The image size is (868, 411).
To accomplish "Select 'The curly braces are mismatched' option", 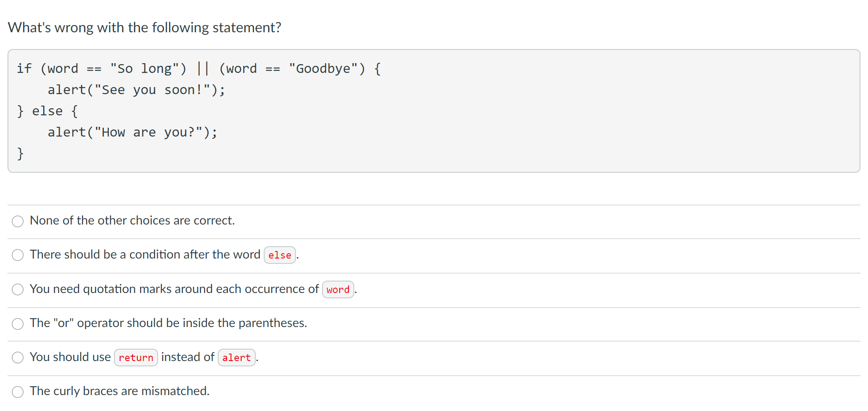I will [18, 392].
